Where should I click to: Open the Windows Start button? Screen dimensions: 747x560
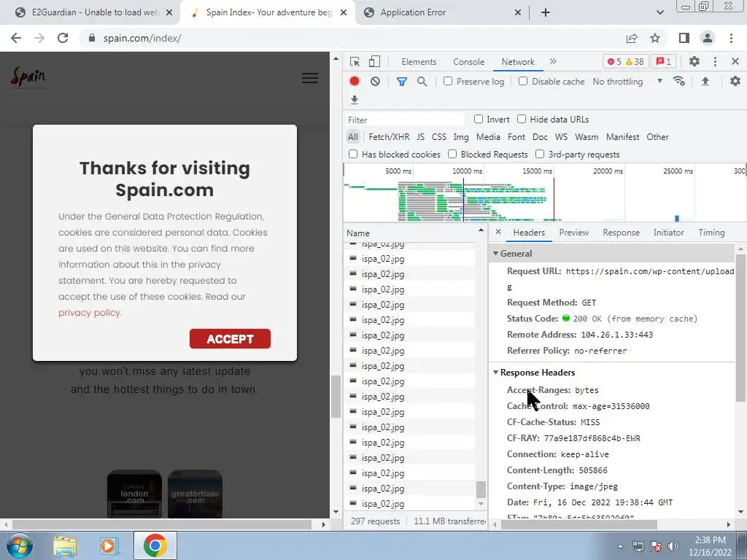tap(19, 545)
